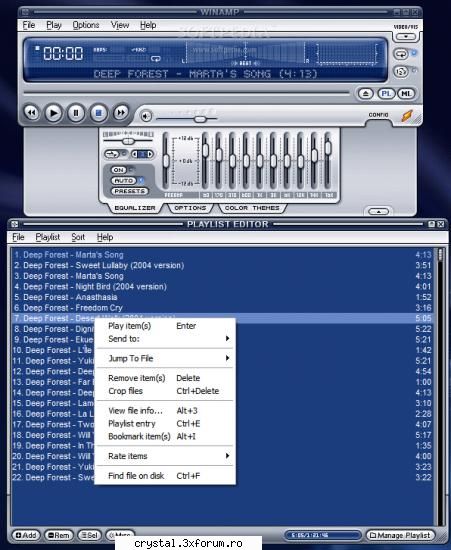The height and width of the screenshot is (550, 451).
Task: Expand the Jump To File submenu
Action: pos(165,358)
